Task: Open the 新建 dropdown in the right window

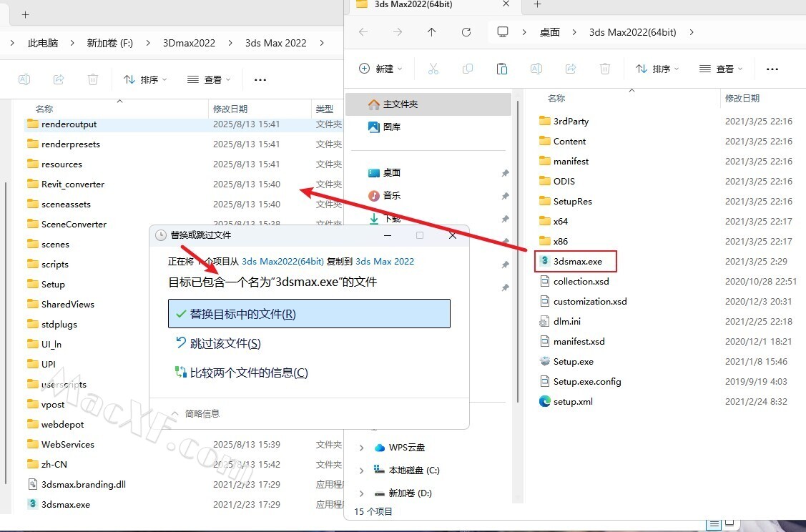Action: 380,69
